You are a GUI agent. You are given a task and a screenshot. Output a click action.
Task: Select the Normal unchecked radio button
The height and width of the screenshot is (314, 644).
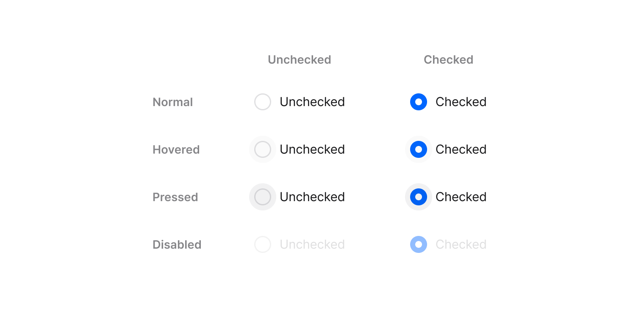point(263,102)
